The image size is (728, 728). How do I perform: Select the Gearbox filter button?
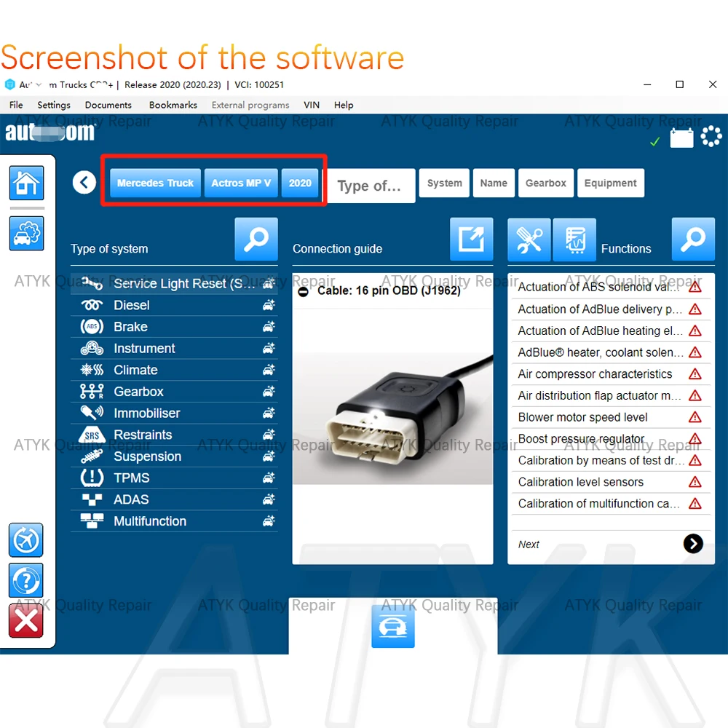click(x=546, y=183)
